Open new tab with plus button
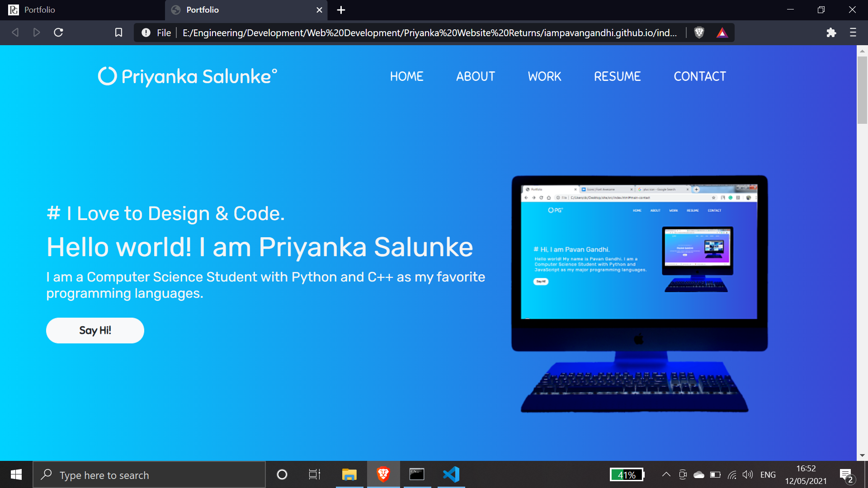This screenshot has width=868, height=488. point(341,10)
